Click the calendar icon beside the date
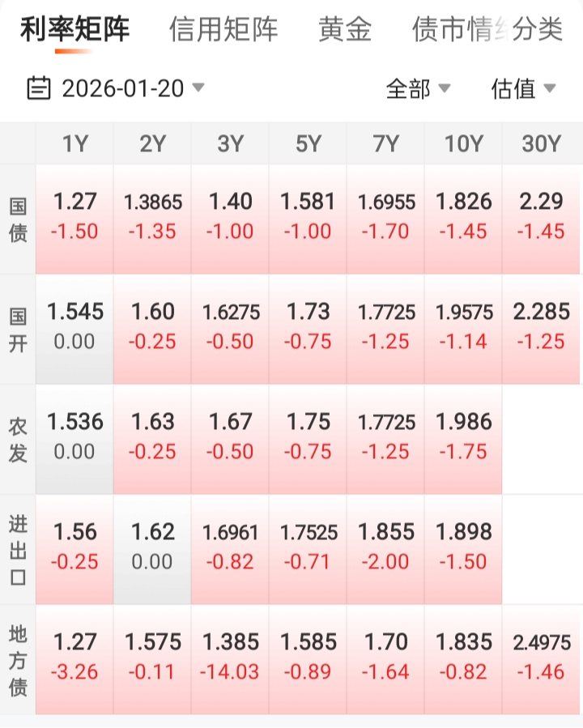 pyautogui.click(x=39, y=87)
